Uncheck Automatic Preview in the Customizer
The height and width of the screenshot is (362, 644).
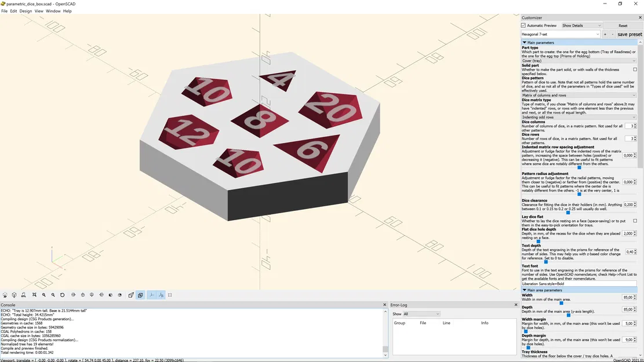(523, 25)
